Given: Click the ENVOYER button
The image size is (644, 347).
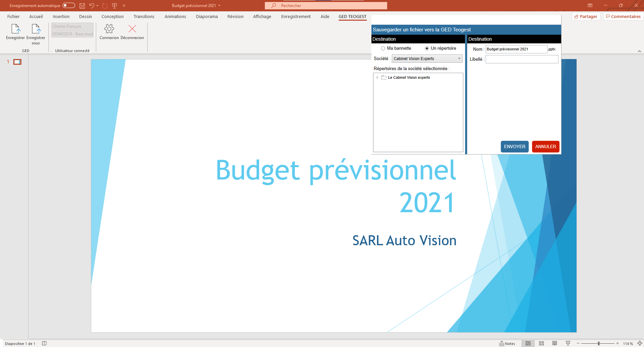Looking at the screenshot, I should tap(514, 146).
